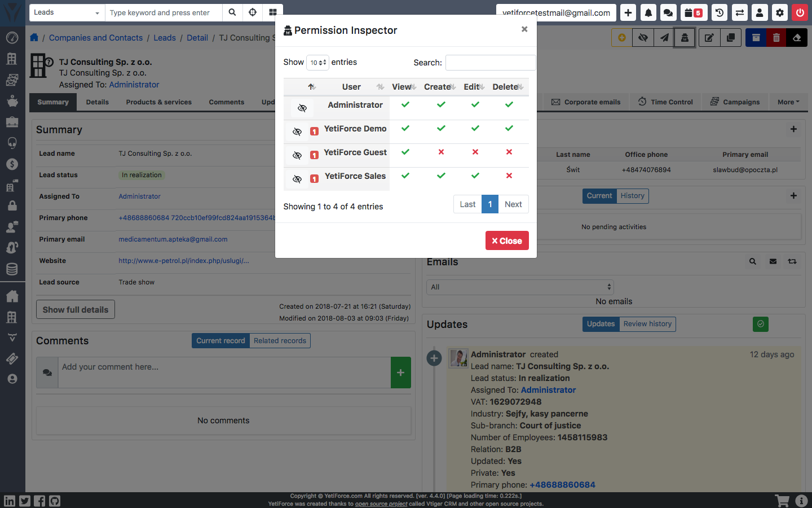Click the red logout power button
812x508 pixels.
(x=800, y=12)
